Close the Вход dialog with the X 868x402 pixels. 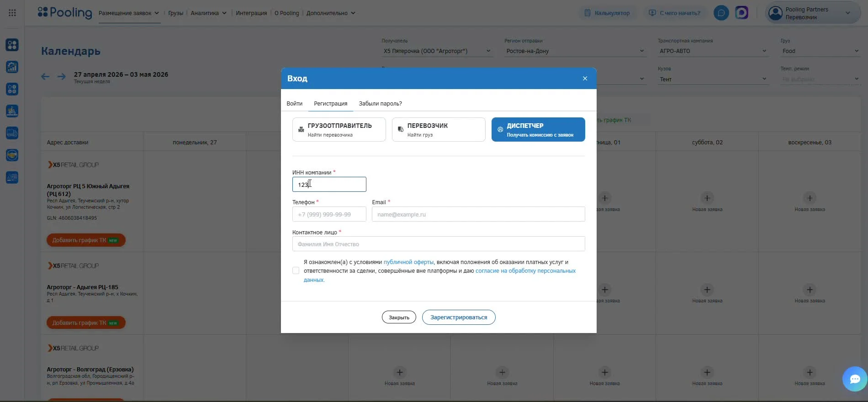(585, 79)
